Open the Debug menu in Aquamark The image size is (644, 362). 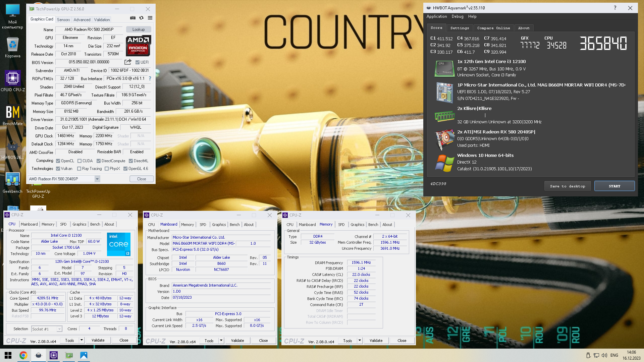pos(458,16)
